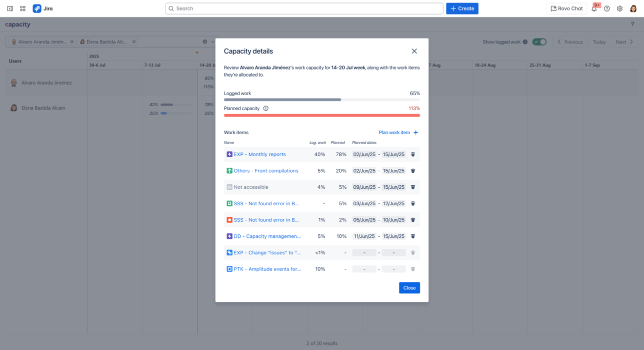Image resolution: width=644 pixels, height=350 pixels.
Task: Click the 78% planned value of Monthly reports
Action: click(x=341, y=154)
